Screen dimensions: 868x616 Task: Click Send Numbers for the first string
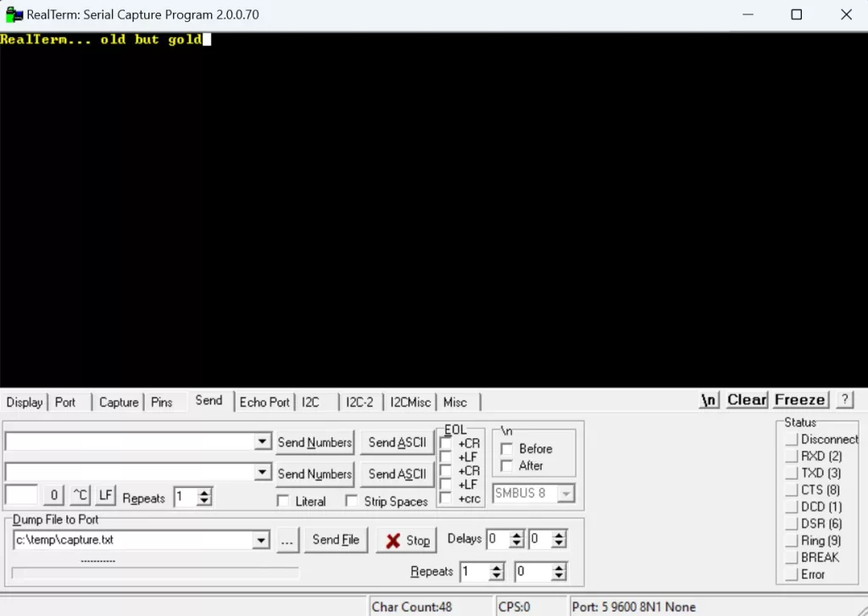(315, 443)
